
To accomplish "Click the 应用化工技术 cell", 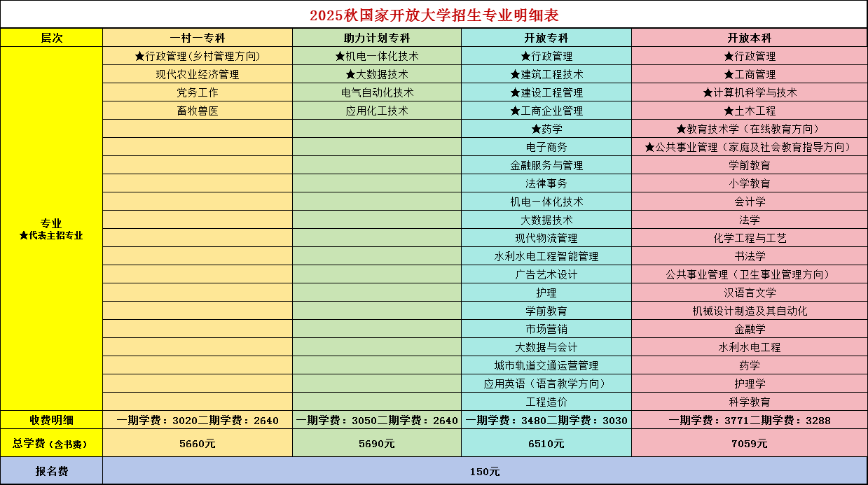I will pos(377,111).
